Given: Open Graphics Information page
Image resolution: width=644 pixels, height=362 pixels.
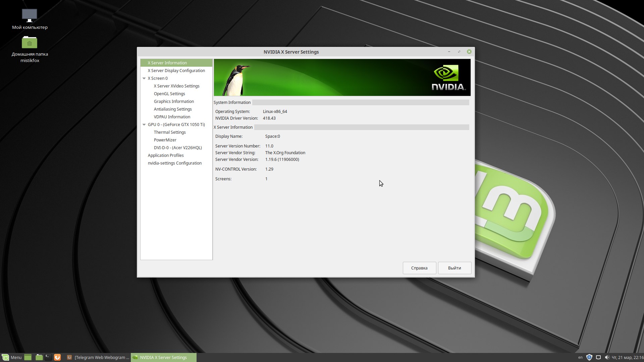Looking at the screenshot, I should pyautogui.click(x=176, y=101).
